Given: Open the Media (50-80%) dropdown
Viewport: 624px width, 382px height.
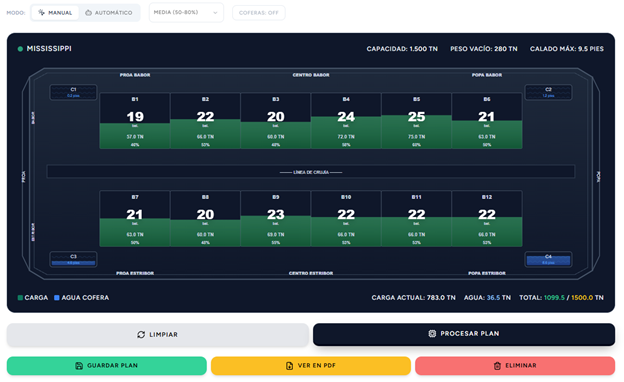Looking at the screenshot, I should tap(186, 12).
